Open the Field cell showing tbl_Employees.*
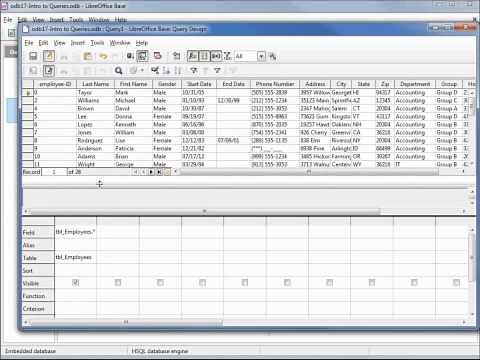The height and width of the screenshot is (360, 480). point(76,232)
